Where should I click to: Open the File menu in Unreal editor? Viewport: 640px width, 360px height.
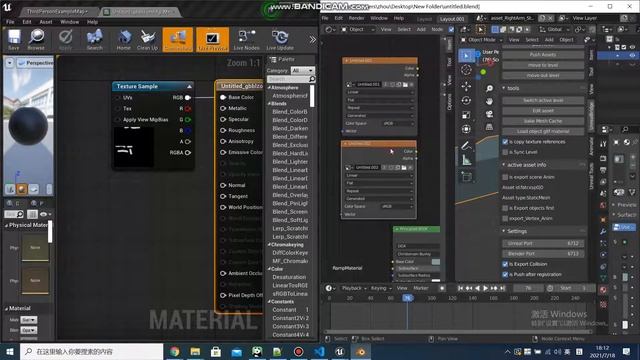pyautogui.click(x=10, y=22)
